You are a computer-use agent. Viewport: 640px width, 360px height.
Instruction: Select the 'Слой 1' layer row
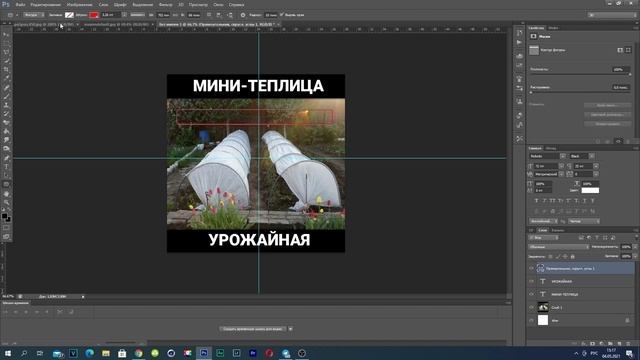(x=580, y=307)
